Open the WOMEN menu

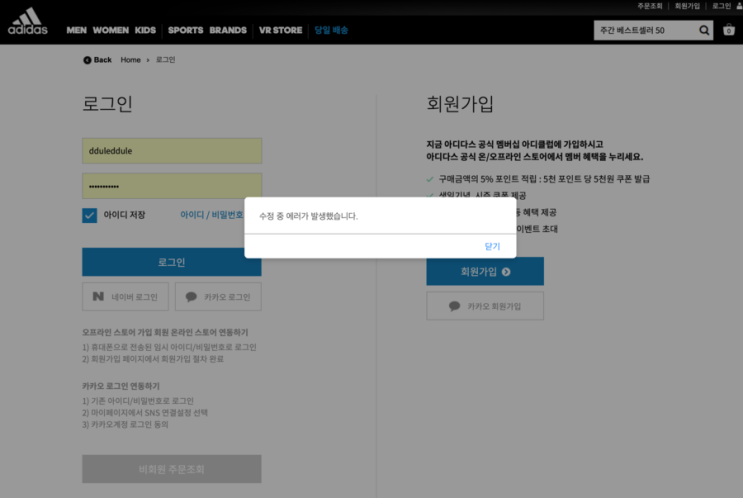tap(110, 30)
